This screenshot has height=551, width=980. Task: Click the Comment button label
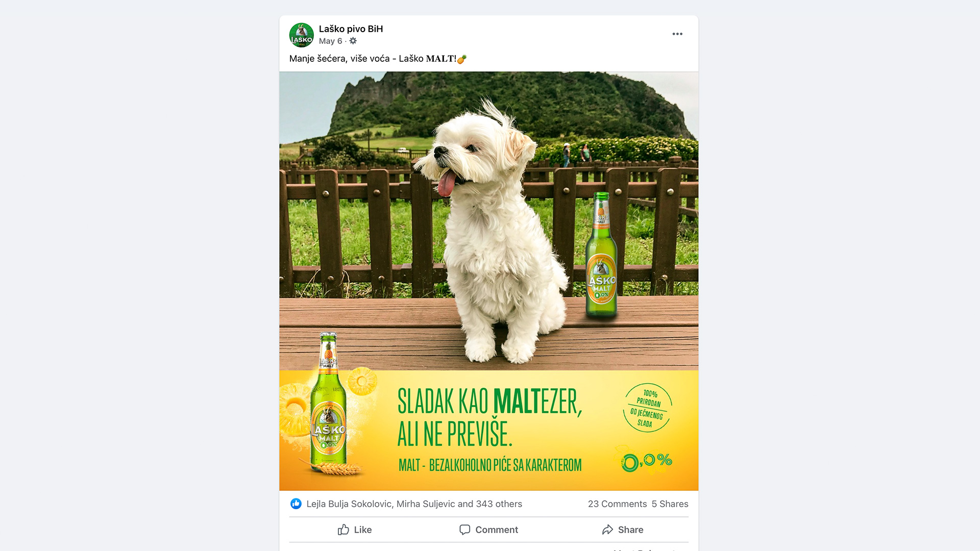pos(497,530)
